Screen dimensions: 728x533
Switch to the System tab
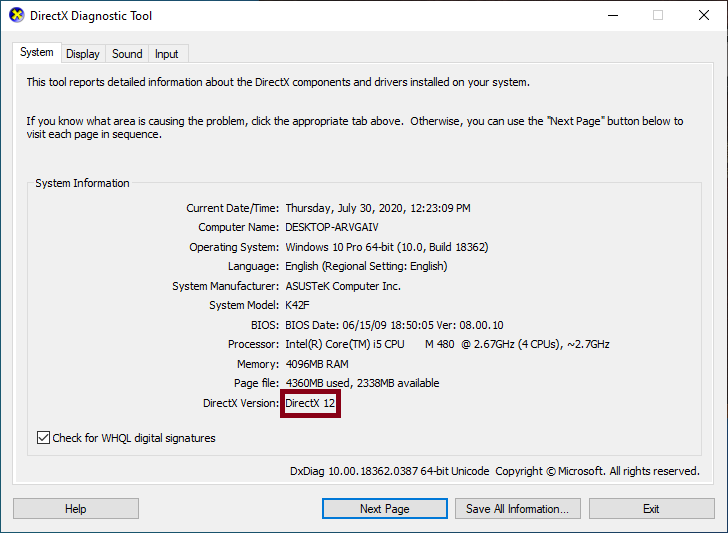click(37, 52)
